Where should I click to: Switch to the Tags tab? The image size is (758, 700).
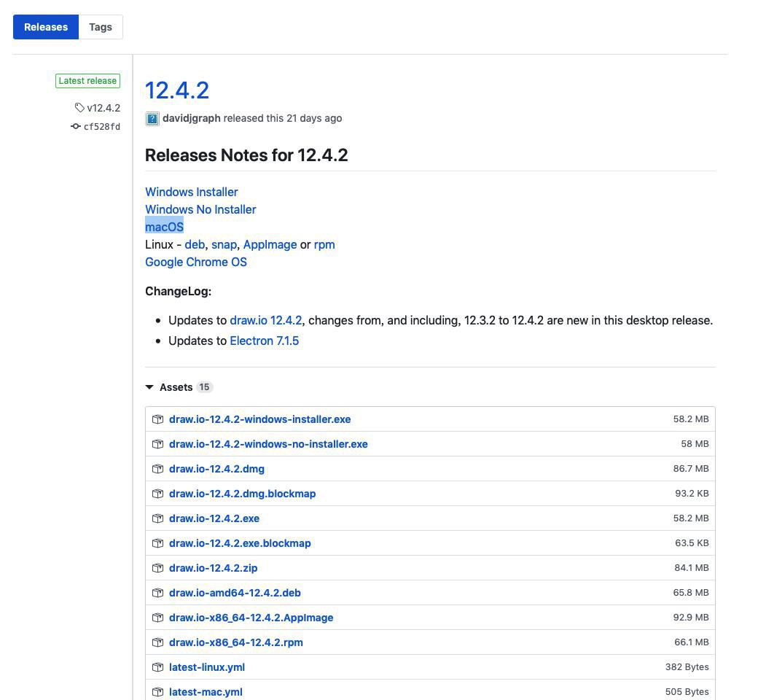(x=101, y=27)
